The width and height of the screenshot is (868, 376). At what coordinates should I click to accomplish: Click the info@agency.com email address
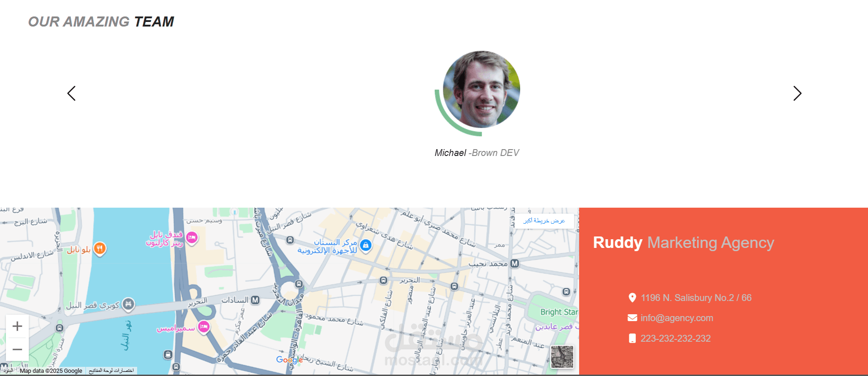676,318
